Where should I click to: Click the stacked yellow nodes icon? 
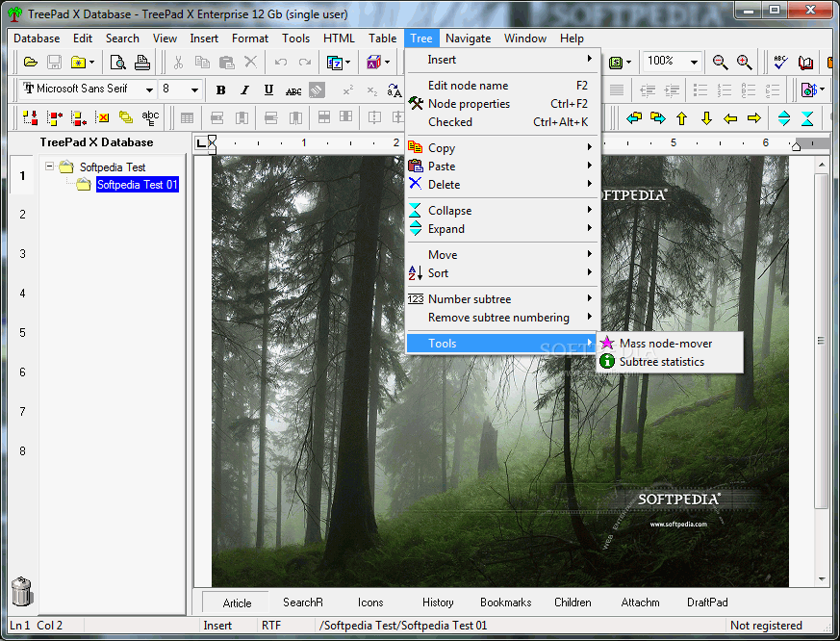point(126,117)
